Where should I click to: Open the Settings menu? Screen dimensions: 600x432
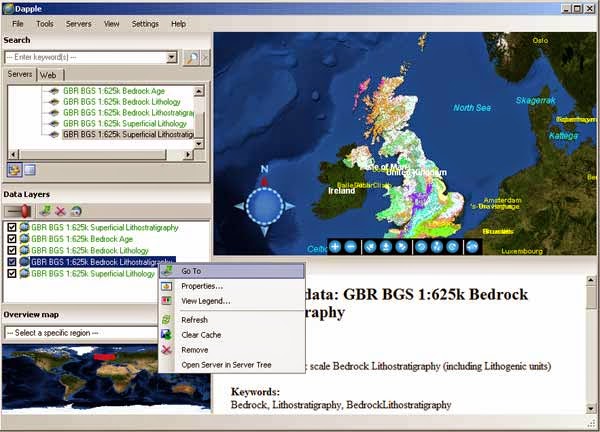click(x=145, y=24)
